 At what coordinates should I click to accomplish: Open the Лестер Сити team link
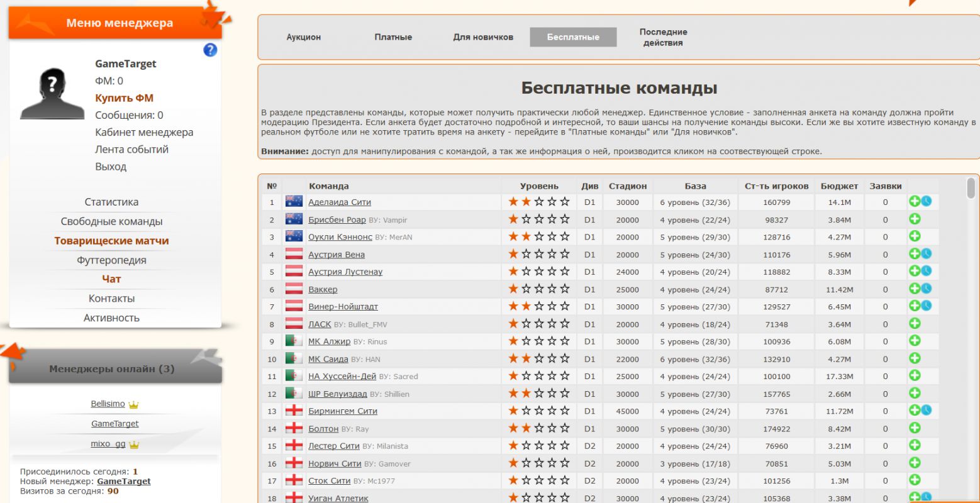(x=333, y=446)
